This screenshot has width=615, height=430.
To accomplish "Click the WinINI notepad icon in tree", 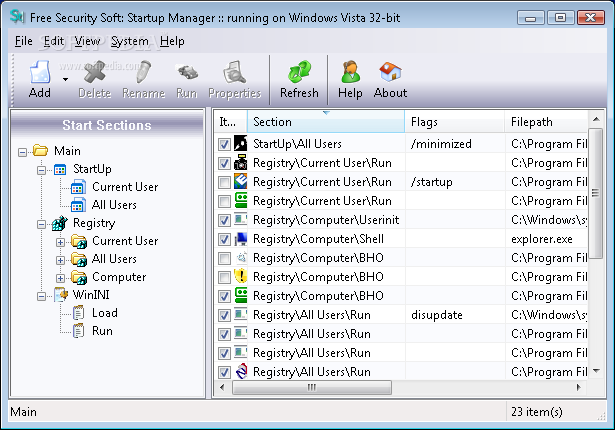I will pyautogui.click(x=61, y=295).
